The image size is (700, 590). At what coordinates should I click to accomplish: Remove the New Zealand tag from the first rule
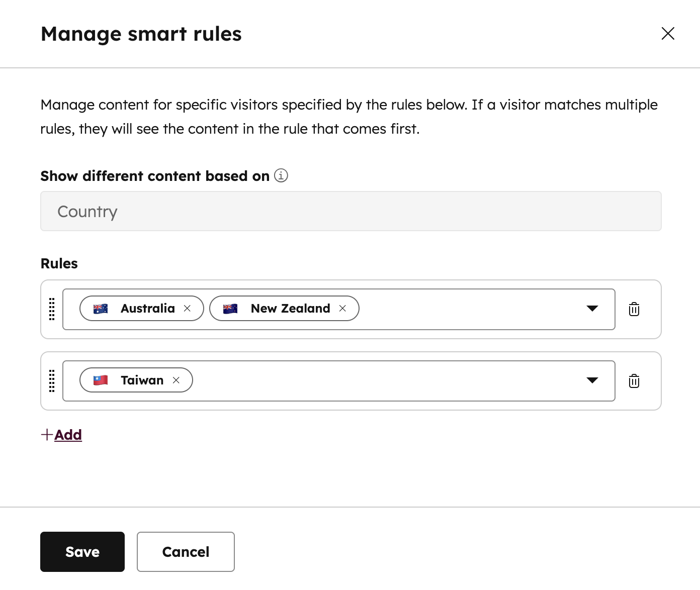(x=342, y=308)
